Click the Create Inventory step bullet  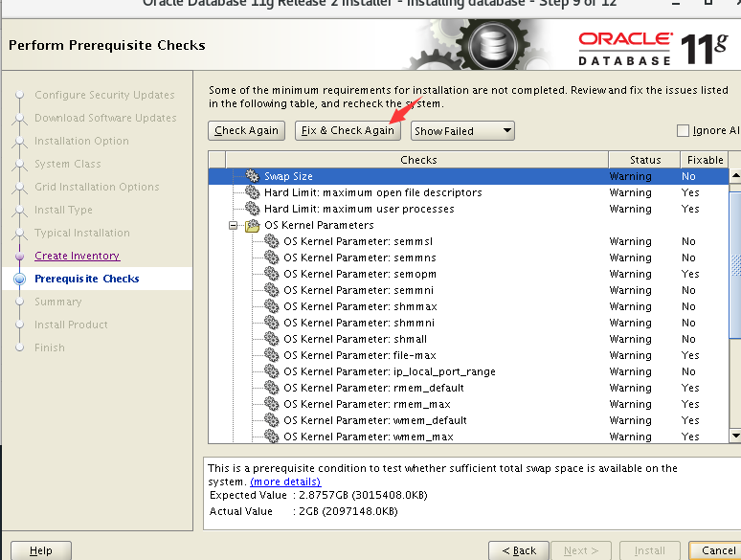(x=19, y=256)
